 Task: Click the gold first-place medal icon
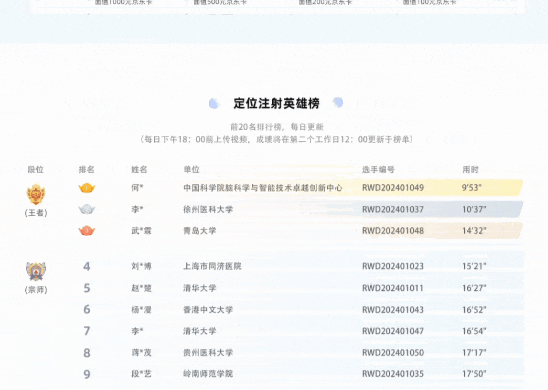tap(87, 188)
